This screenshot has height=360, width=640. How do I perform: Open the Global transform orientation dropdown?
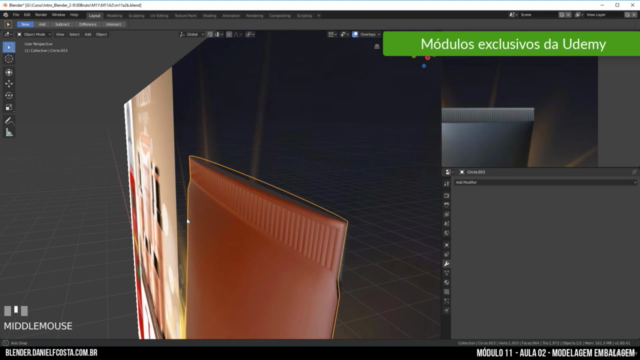tap(191, 35)
